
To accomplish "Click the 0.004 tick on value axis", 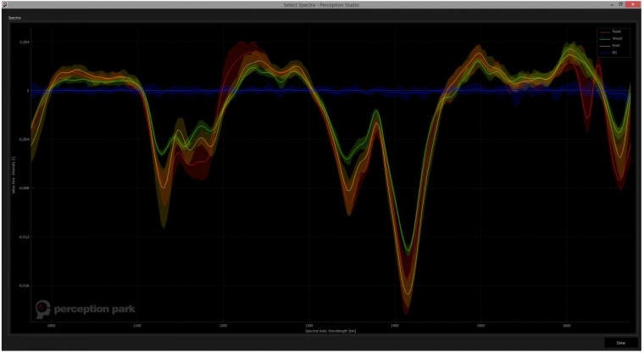I will [x=24, y=42].
